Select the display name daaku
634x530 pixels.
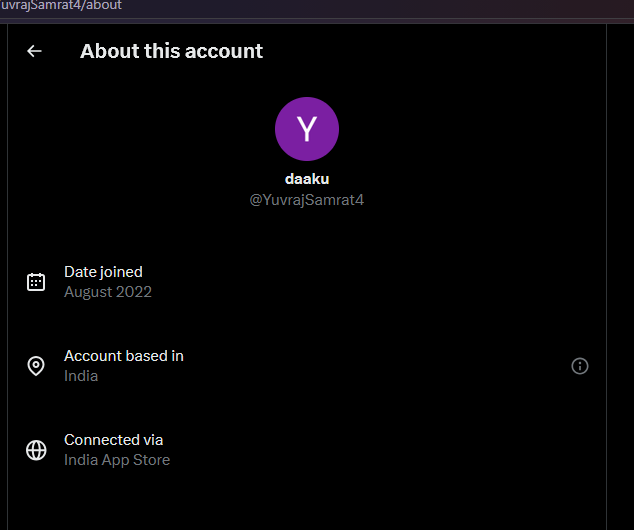(307, 179)
